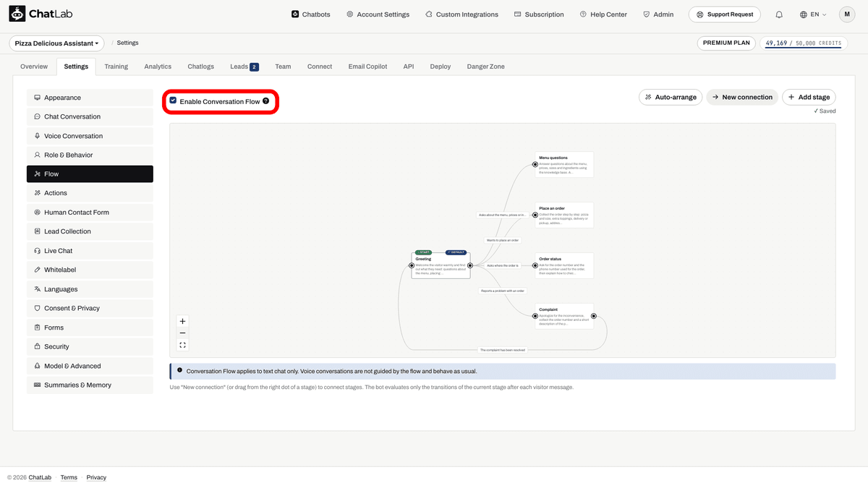Image resolution: width=868 pixels, height=488 pixels.
Task: Open Security settings in sidebar
Action: pyautogui.click(x=90, y=346)
